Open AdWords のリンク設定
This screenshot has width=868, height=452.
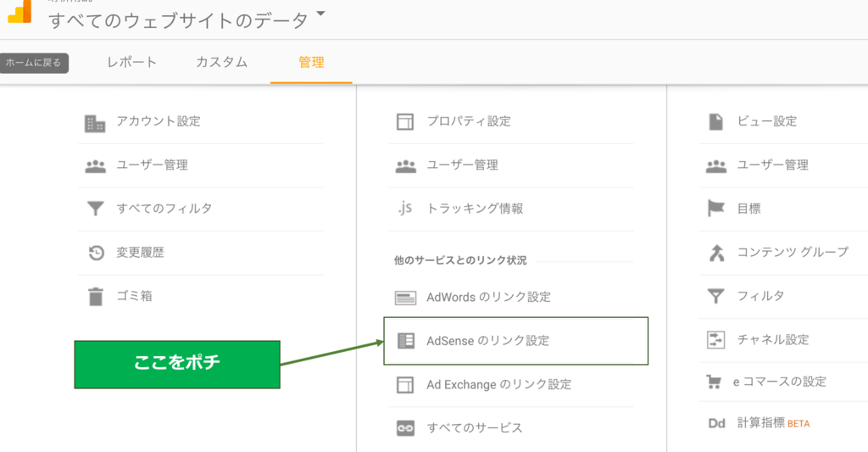(488, 297)
